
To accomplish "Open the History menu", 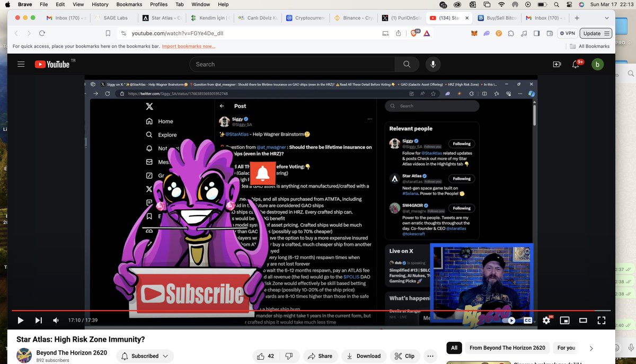I will pyautogui.click(x=100, y=4).
